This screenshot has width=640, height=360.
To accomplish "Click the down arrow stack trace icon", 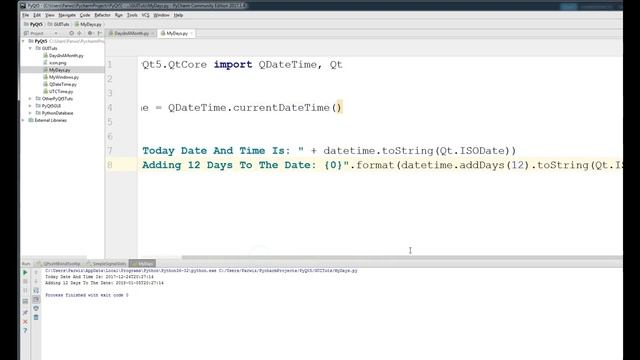I will (36, 281).
